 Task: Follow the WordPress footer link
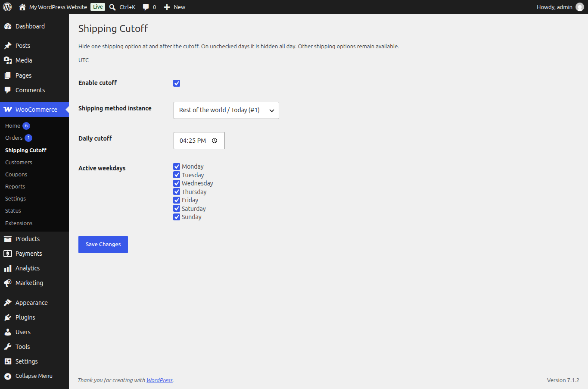tap(159, 380)
